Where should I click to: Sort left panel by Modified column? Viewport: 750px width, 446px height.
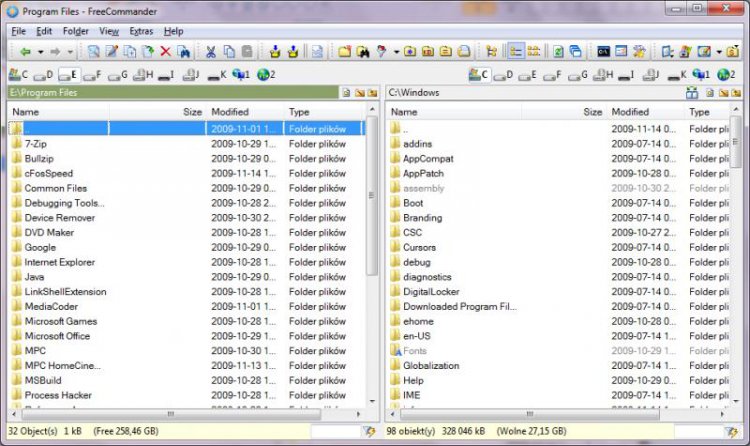[x=244, y=112]
